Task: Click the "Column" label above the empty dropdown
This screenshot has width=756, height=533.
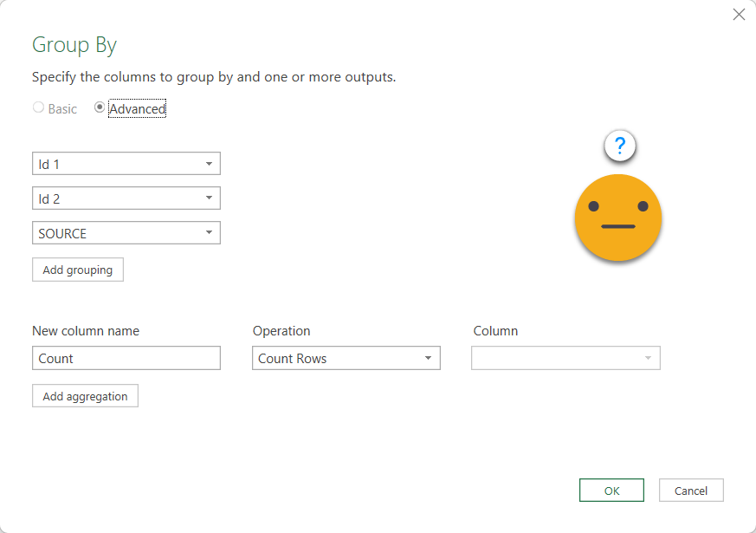Action: click(495, 331)
